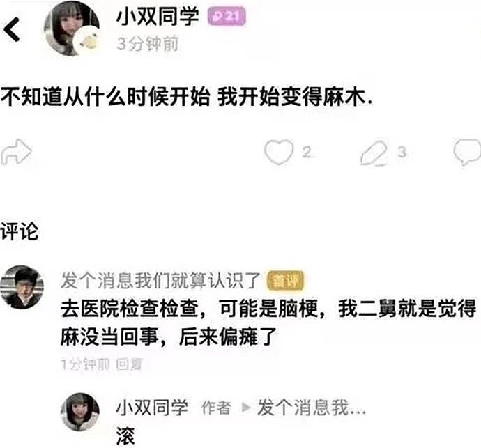Open commenter's avatar with glasses
481x448 pixels.
coord(22,287)
